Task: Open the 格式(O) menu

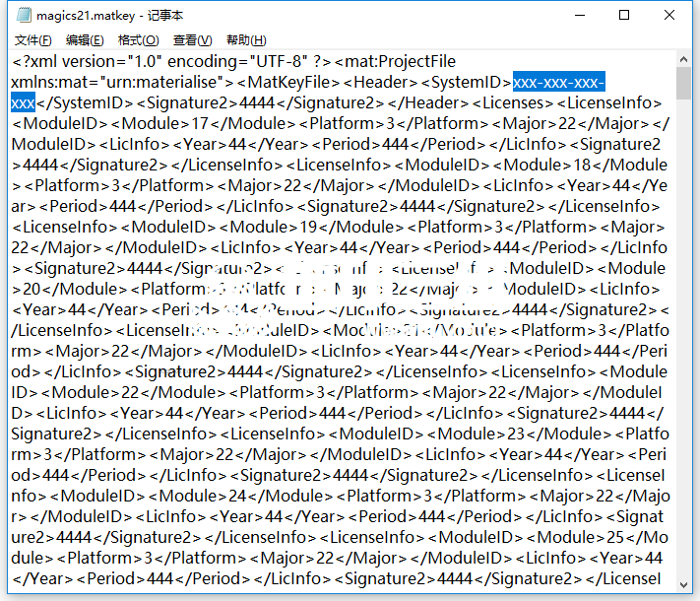Action: 138,40
